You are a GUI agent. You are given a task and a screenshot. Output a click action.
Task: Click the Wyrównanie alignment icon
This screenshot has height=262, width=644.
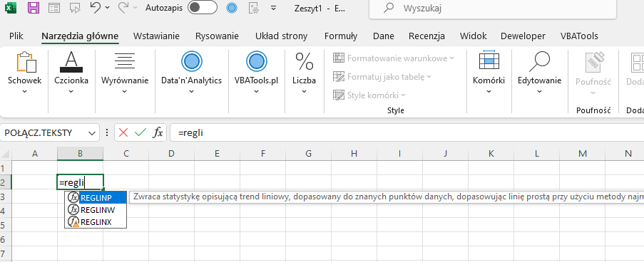(125, 61)
